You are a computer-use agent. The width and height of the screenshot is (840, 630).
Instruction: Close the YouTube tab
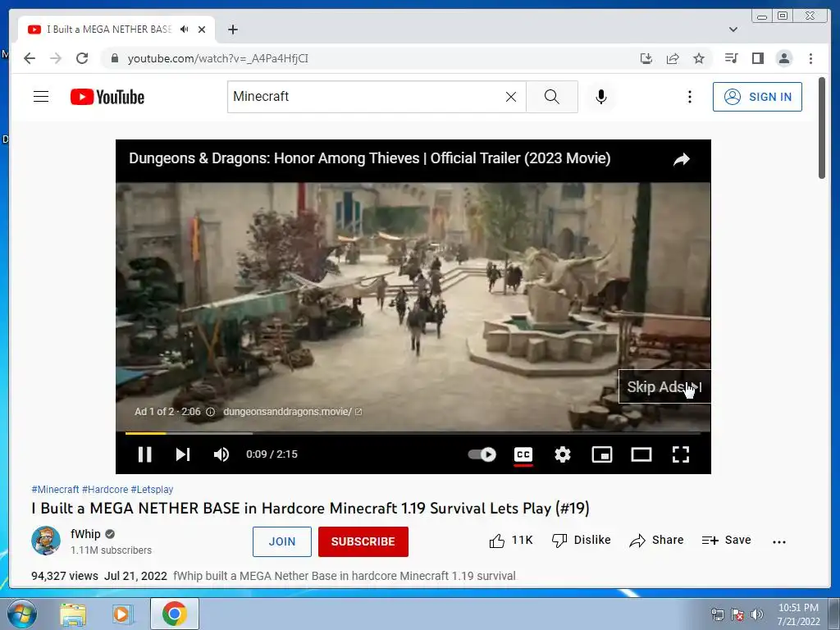pyautogui.click(x=202, y=30)
